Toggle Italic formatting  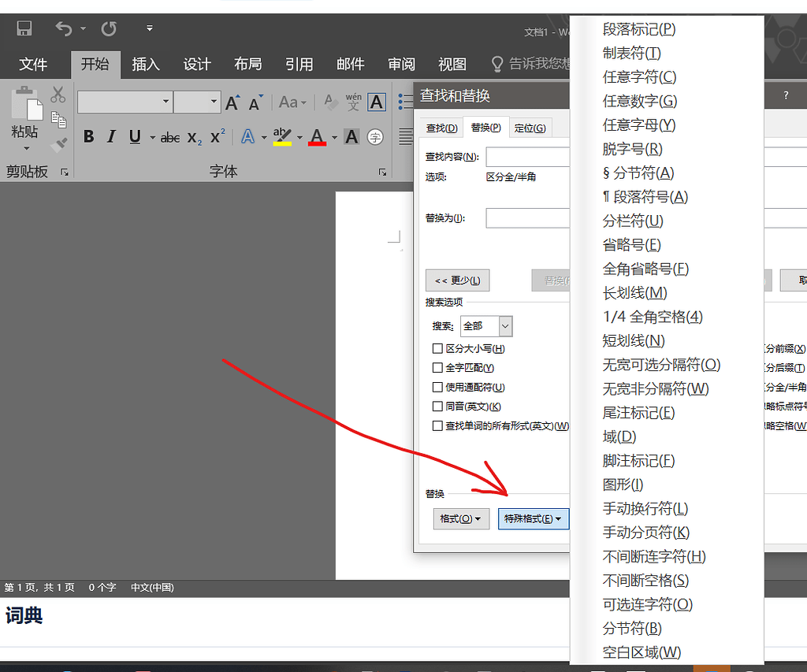(111, 137)
